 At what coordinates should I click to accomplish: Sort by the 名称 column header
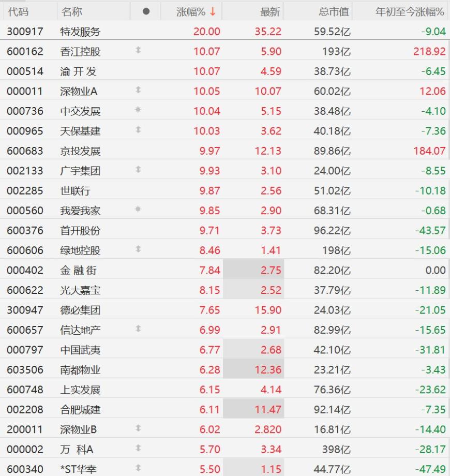(72, 12)
